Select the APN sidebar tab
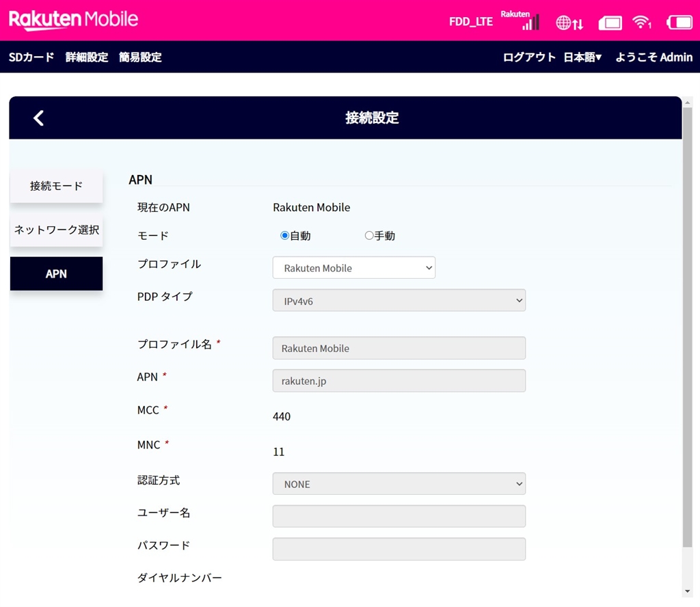Viewport: 700px width, 607px height. tap(56, 273)
